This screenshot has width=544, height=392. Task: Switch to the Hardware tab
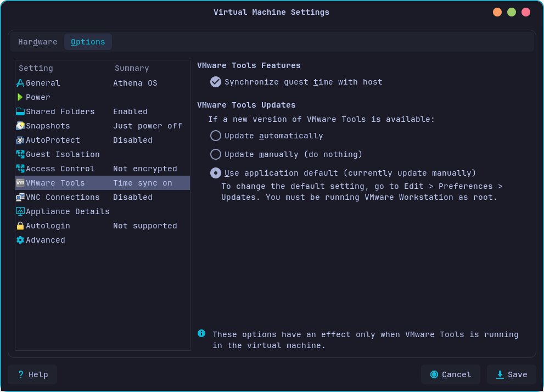pos(37,42)
